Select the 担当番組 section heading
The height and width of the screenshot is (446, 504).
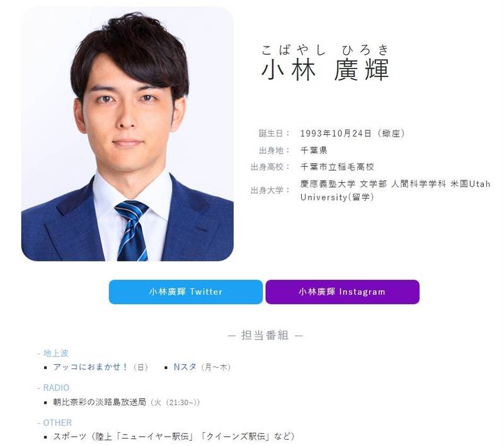(265, 335)
